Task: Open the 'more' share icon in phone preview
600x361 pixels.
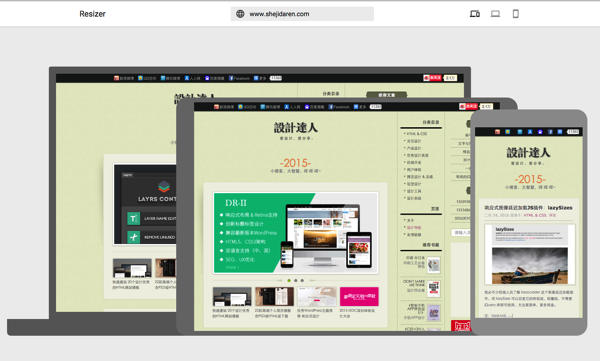Action: pyautogui.click(x=560, y=132)
